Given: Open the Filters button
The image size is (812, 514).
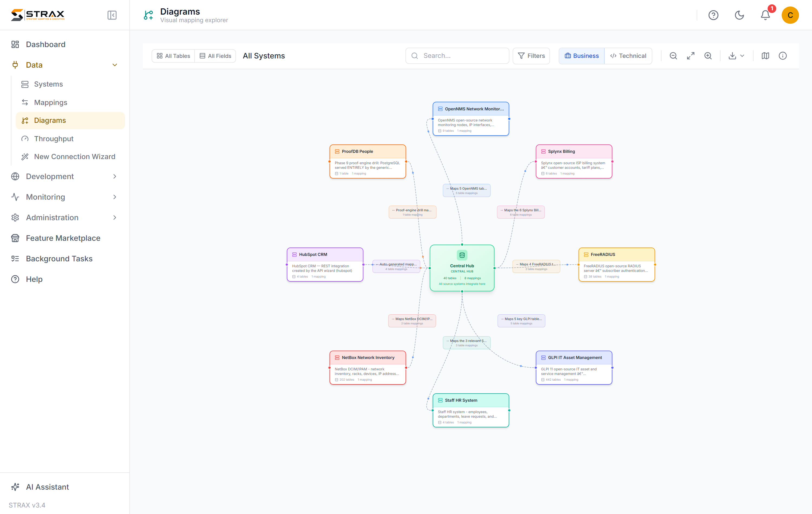Looking at the screenshot, I should click(x=531, y=56).
